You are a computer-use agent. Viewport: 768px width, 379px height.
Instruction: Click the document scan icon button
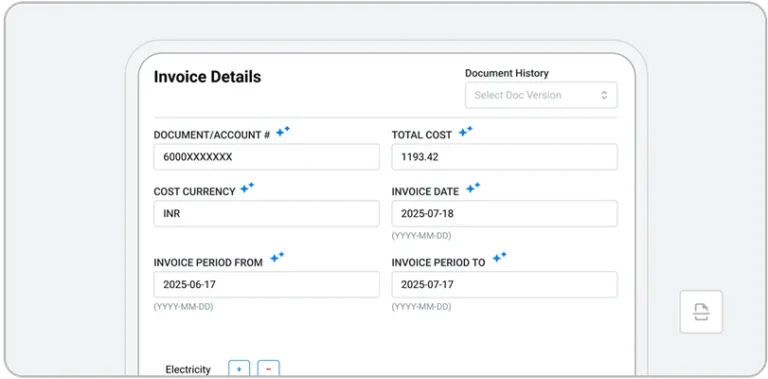701,312
